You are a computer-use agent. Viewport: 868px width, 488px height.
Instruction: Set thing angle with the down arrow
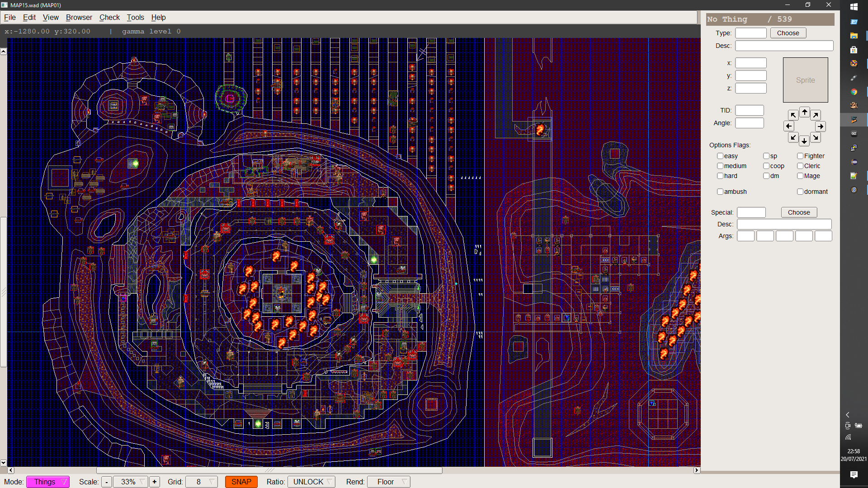[x=804, y=141]
